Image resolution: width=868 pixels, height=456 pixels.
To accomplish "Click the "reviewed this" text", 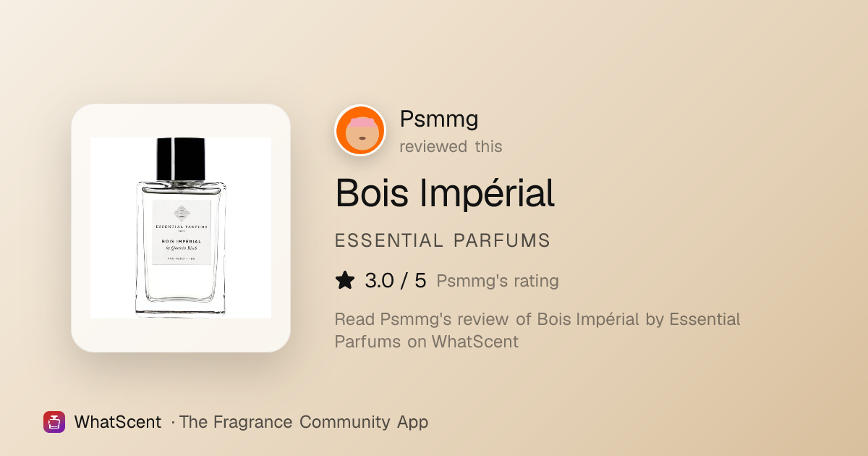I will pos(451,146).
